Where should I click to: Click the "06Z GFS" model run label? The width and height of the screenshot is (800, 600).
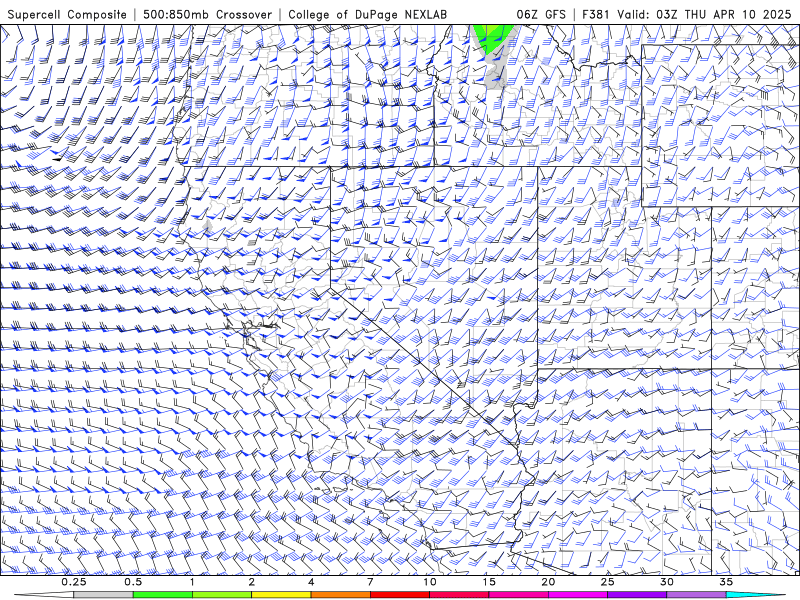tap(541, 14)
